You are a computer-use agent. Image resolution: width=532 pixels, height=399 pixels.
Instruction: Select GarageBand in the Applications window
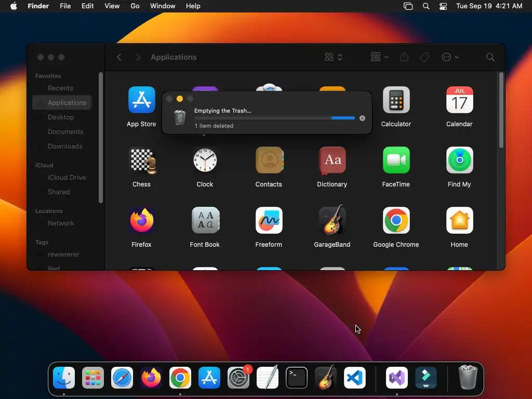coord(332,220)
